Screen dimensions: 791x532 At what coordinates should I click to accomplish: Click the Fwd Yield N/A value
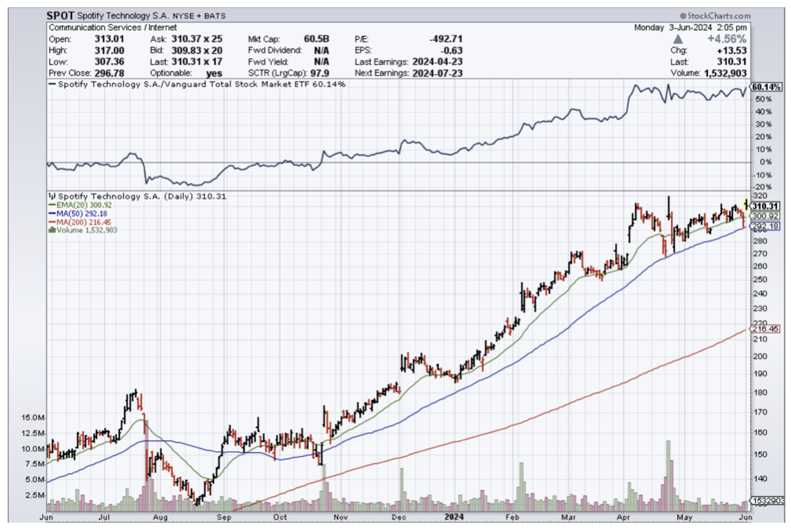(x=321, y=61)
